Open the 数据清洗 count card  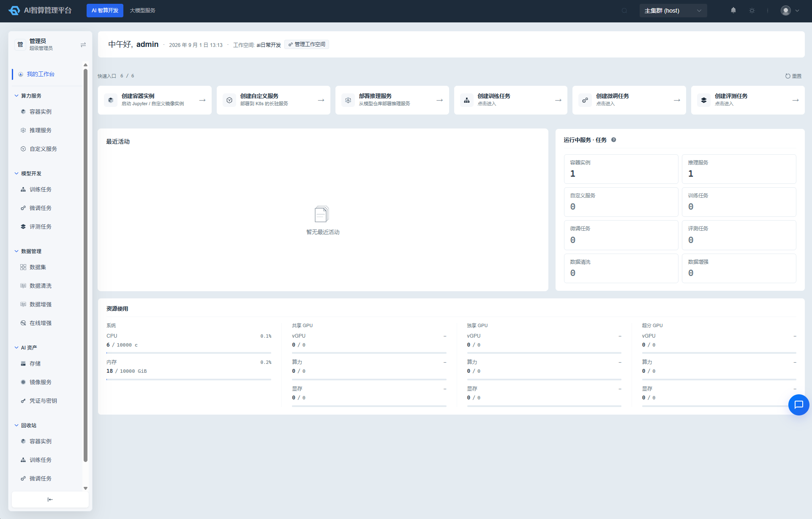[621, 268]
